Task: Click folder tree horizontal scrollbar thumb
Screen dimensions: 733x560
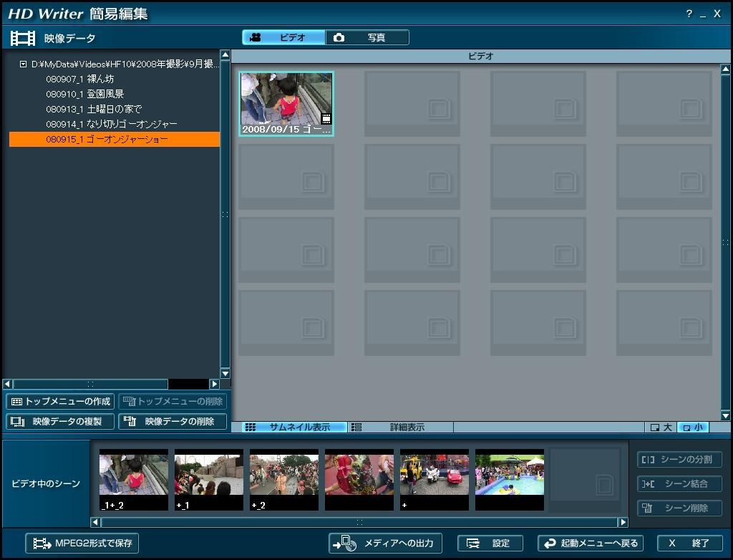Action: pos(90,384)
